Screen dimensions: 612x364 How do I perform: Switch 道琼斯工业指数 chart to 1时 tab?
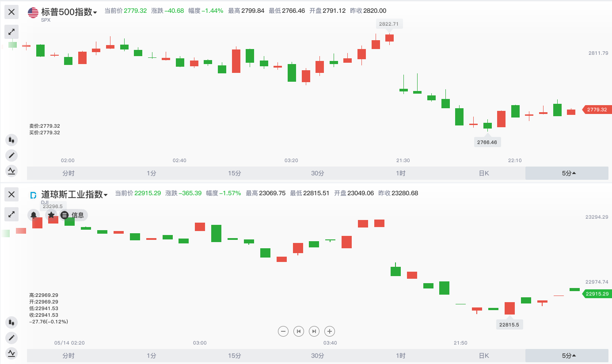pyautogui.click(x=401, y=356)
